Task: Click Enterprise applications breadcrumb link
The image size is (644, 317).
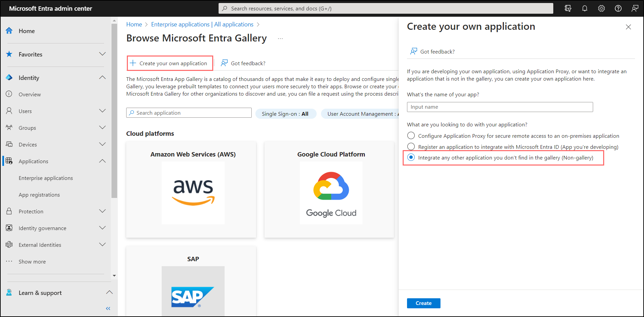Action: click(x=180, y=24)
